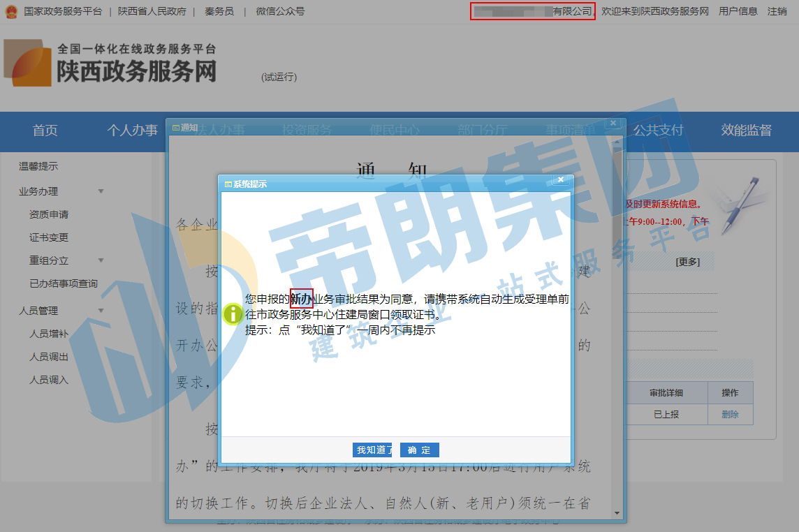Click the green info icon in dialog
Image resolution: width=799 pixels, height=532 pixels.
click(x=233, y=314)
